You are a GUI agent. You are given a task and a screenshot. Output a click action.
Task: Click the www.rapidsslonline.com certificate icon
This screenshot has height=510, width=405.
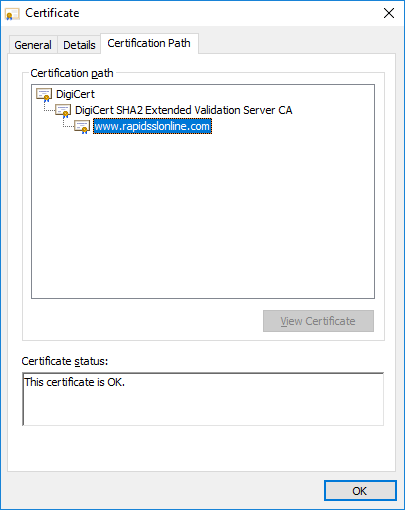pyautogui.click(x=82, y=127)
